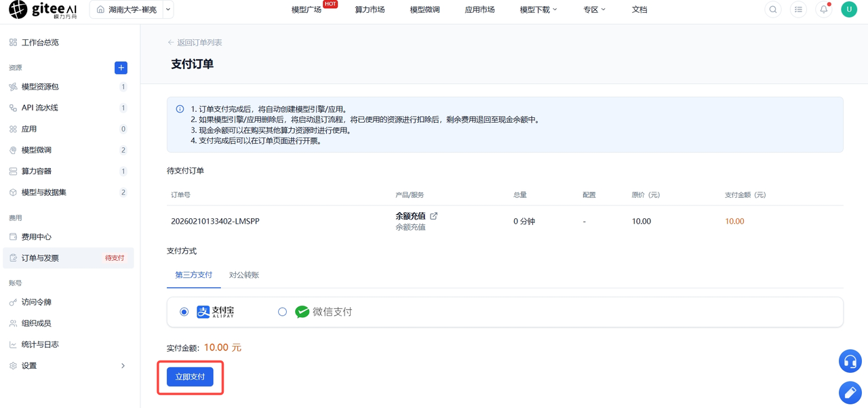Click the 统计与日志 chart icon
The width and height of the screenshot is (868, 408).
13,345
